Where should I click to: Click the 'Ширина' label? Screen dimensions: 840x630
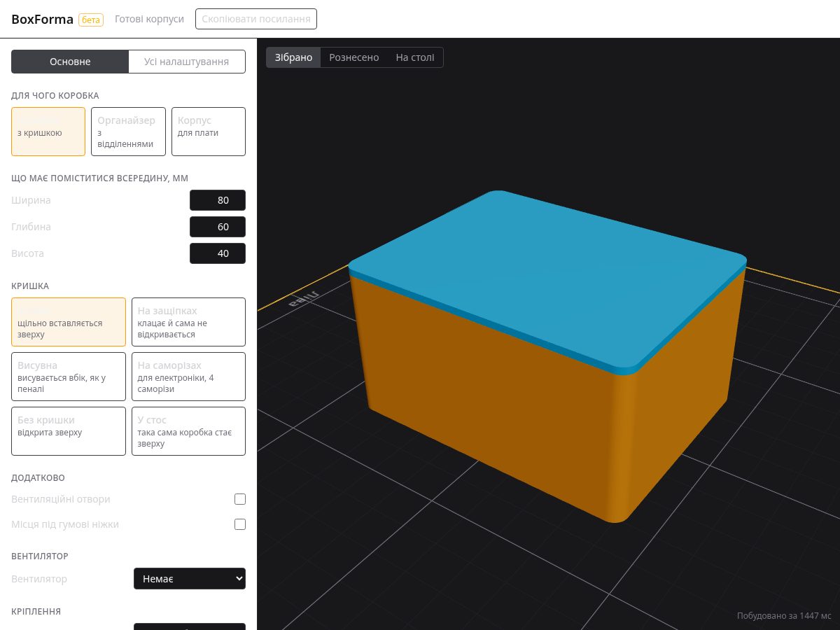click(31, 200)
